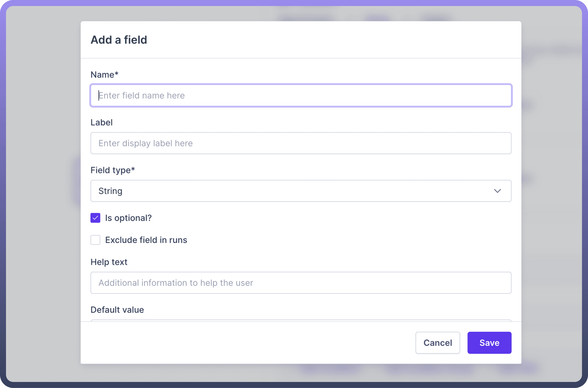588x388 pixels.
Task: Click the "Add a field" dialog title
Action: 119,40
